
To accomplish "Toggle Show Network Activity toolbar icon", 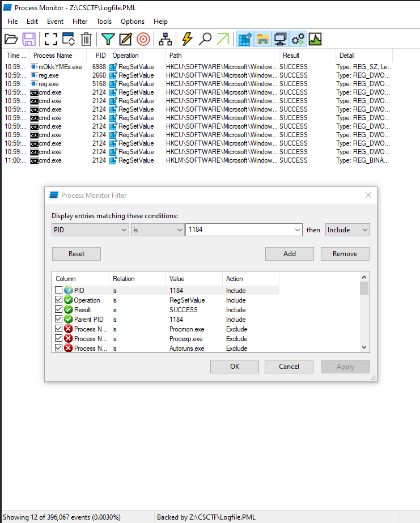I will pyautogui.click(x=280, y=39).
